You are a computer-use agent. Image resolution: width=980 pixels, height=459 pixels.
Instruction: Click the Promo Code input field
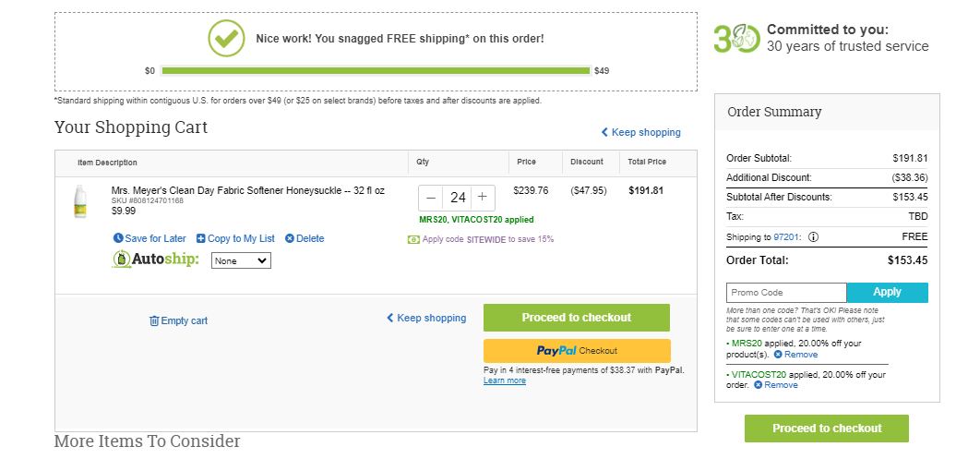(x=786, y=293)
